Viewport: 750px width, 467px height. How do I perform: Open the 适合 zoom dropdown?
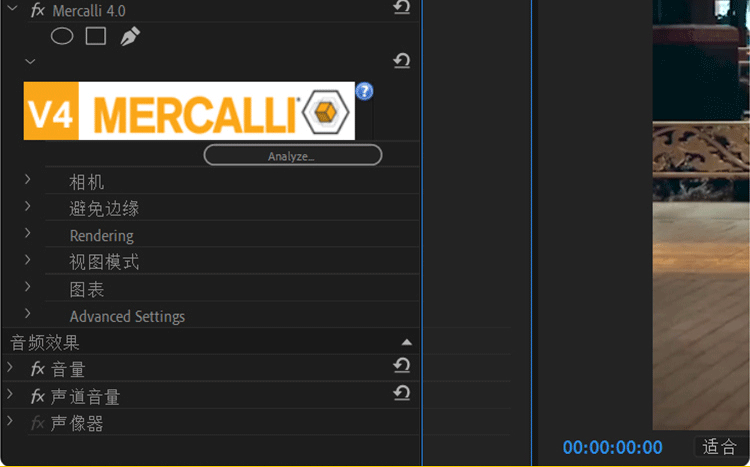[x=721, y=447]
